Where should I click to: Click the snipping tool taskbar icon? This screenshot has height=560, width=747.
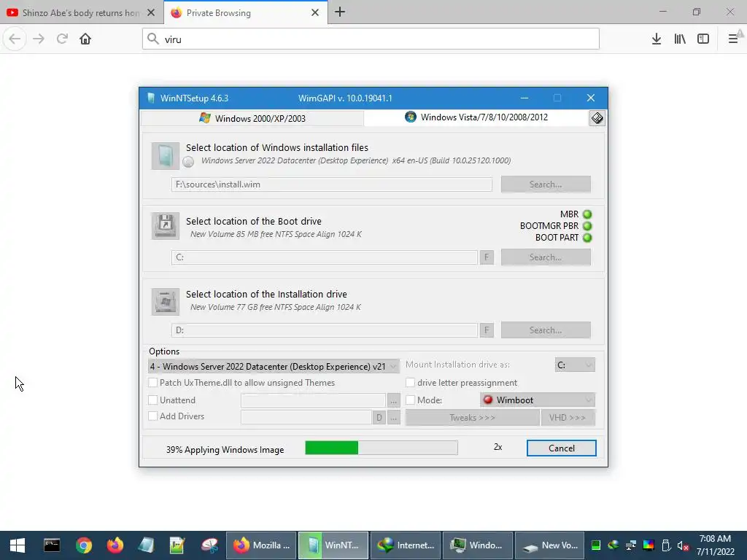tap(209, 545)
